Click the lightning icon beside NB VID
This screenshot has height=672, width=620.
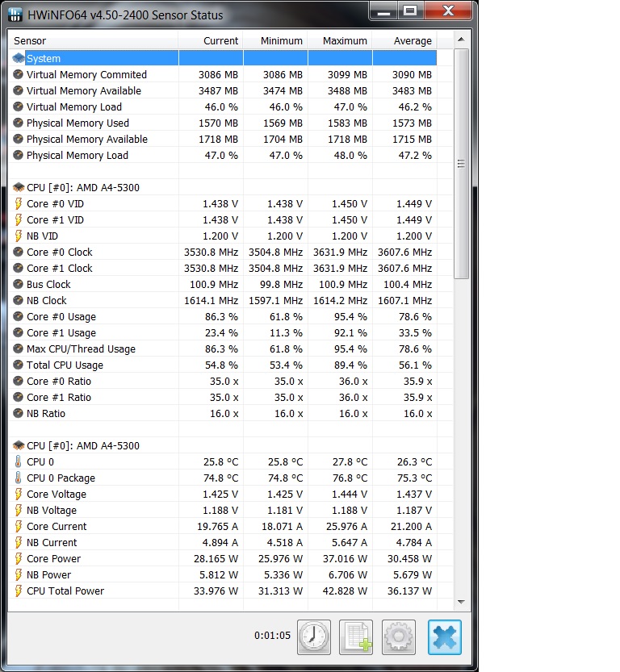(18, 236)
